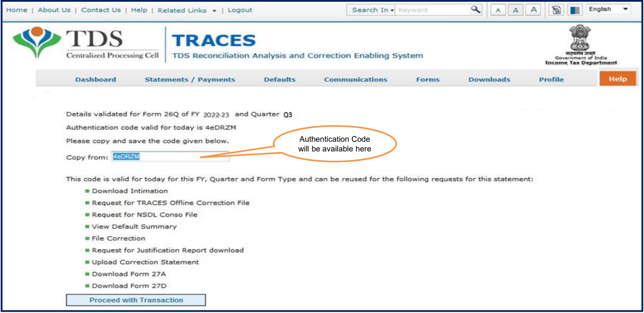Screen dimensions: 644x313
Task: Open the Contact Us link
Action: coord(101,10)
